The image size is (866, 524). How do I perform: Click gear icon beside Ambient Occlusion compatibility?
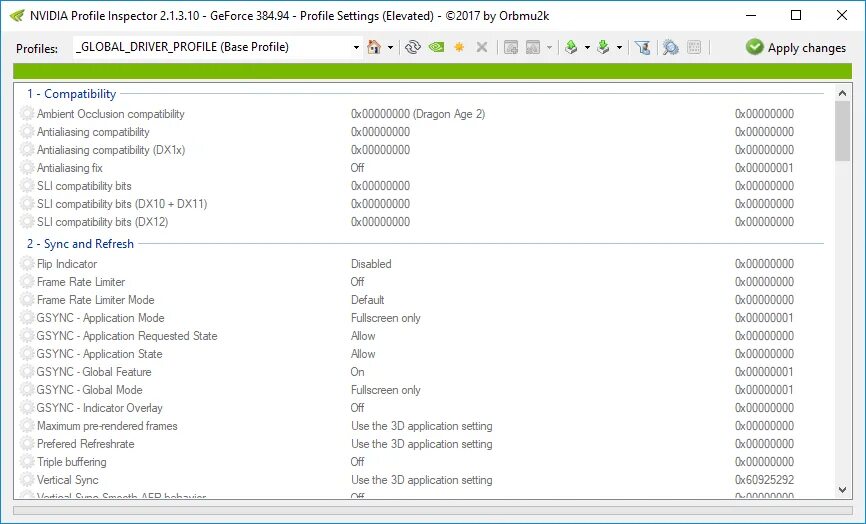27,114
